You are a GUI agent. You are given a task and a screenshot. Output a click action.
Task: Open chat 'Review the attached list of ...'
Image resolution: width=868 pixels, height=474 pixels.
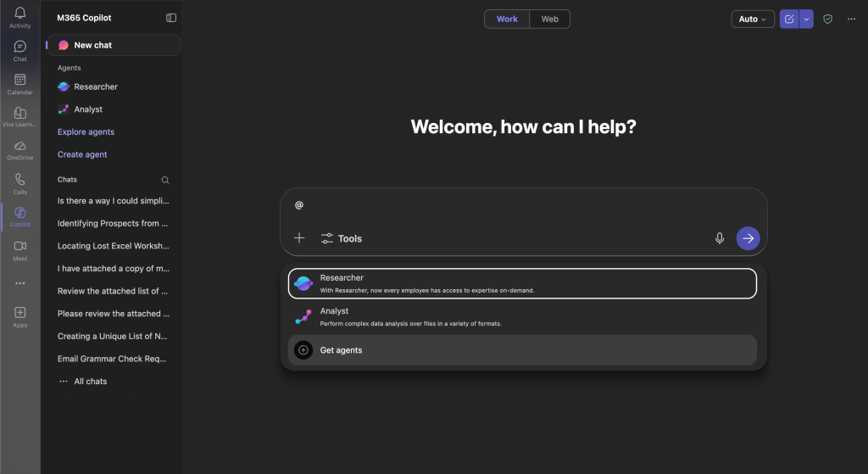click(x=113, y=291)
